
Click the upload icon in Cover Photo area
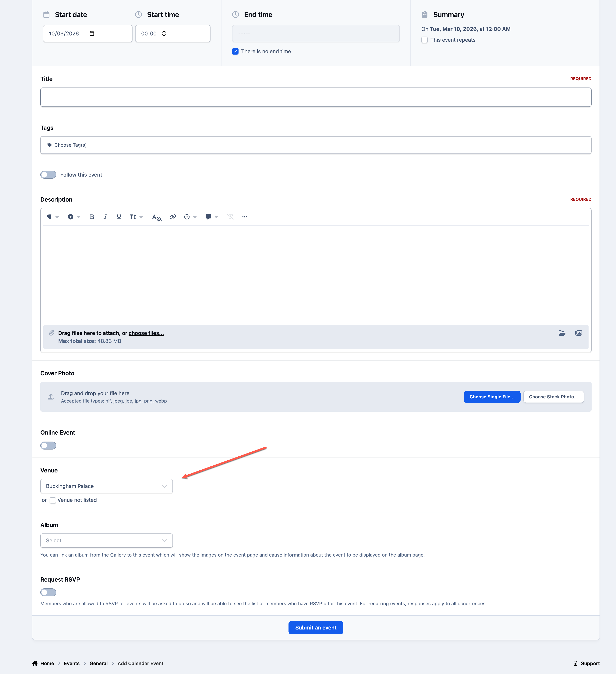[50, 397]
